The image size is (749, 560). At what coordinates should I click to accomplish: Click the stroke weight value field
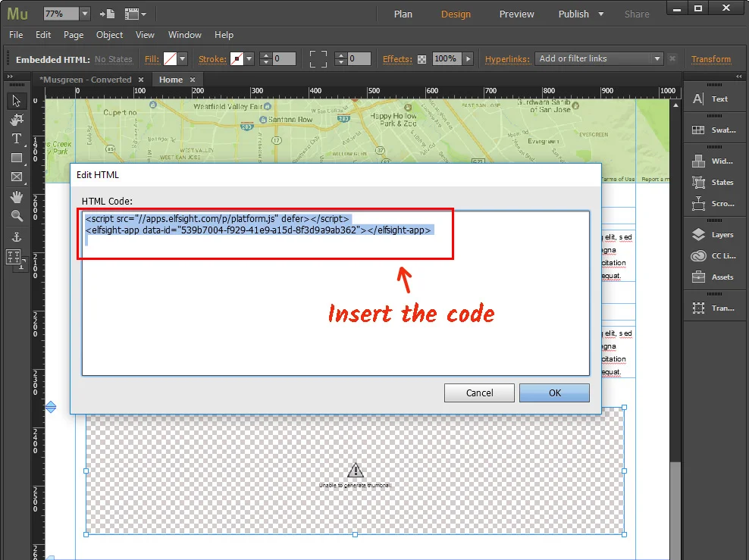[x=284, y=58]
